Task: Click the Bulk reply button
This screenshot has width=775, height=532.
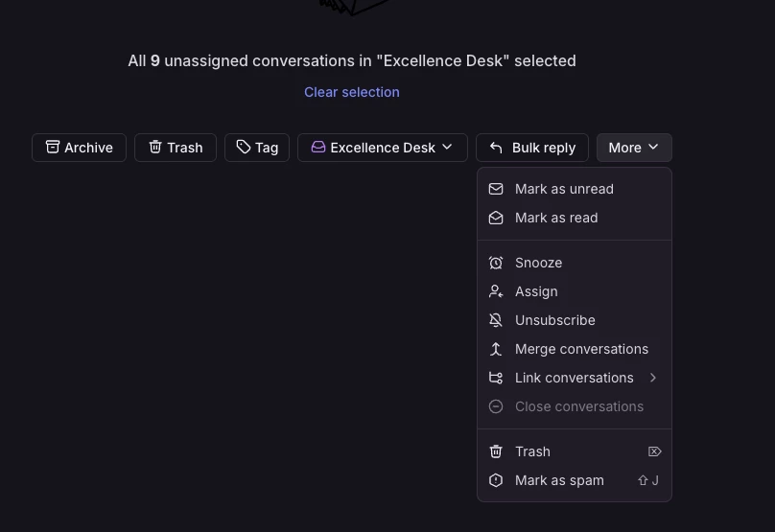Action: pos(532,148)
